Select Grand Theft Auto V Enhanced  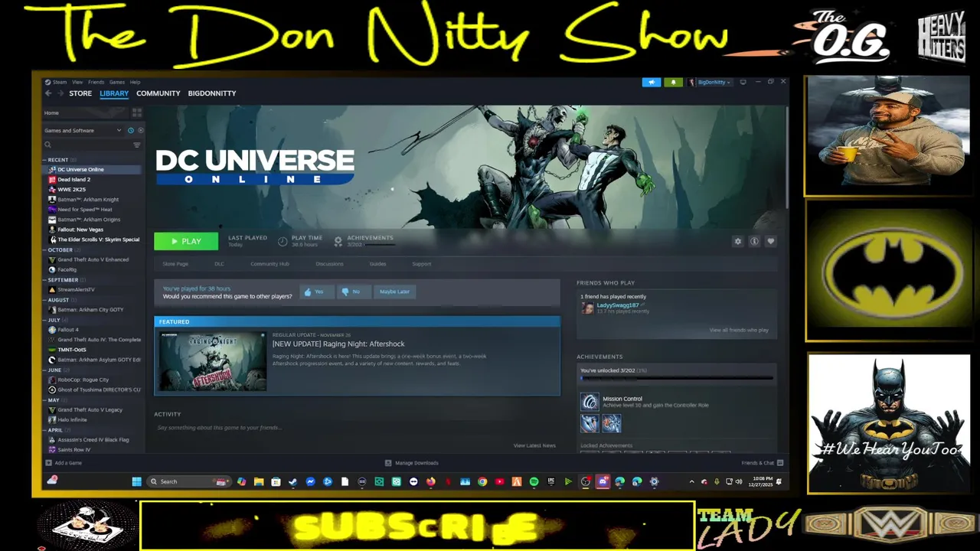(93, 259)
